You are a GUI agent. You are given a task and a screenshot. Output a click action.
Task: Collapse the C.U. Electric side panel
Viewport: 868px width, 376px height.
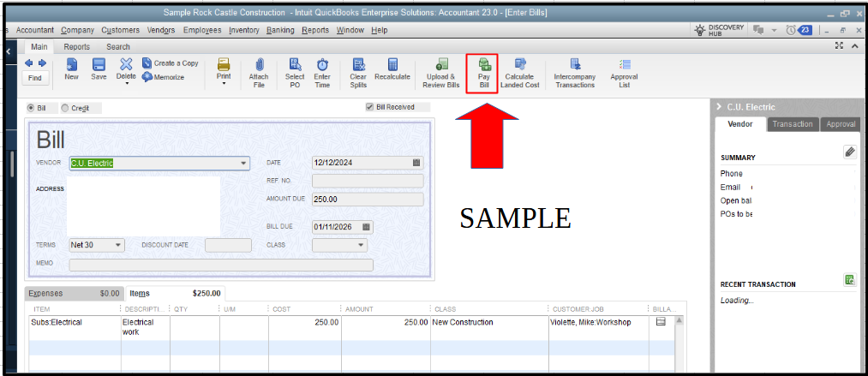pos(719,107)
